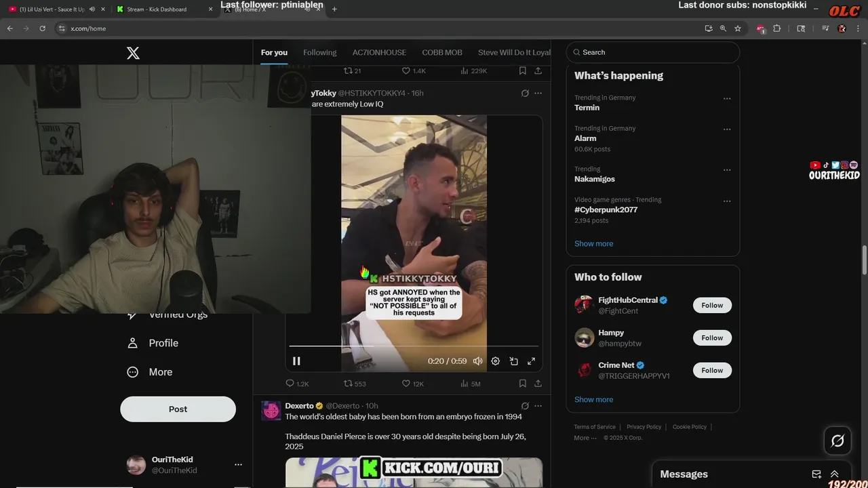Open Profile in sidebar

[153, 343]
